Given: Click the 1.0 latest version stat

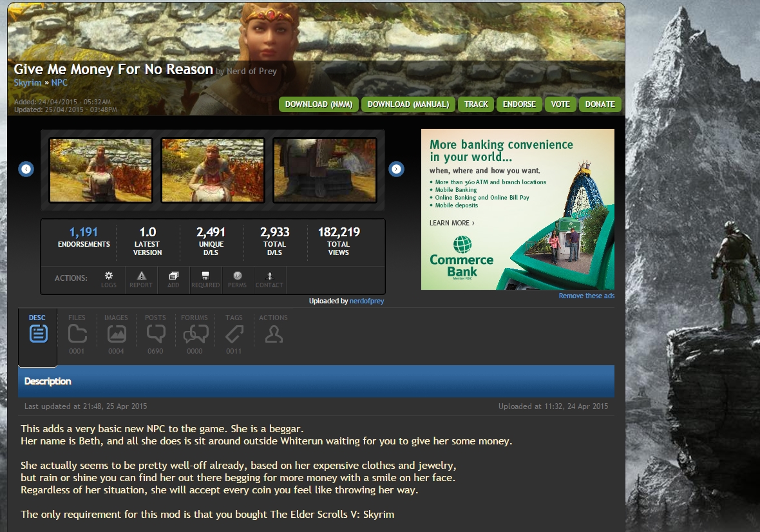Looking at the screenshot, I should point(147,240).
